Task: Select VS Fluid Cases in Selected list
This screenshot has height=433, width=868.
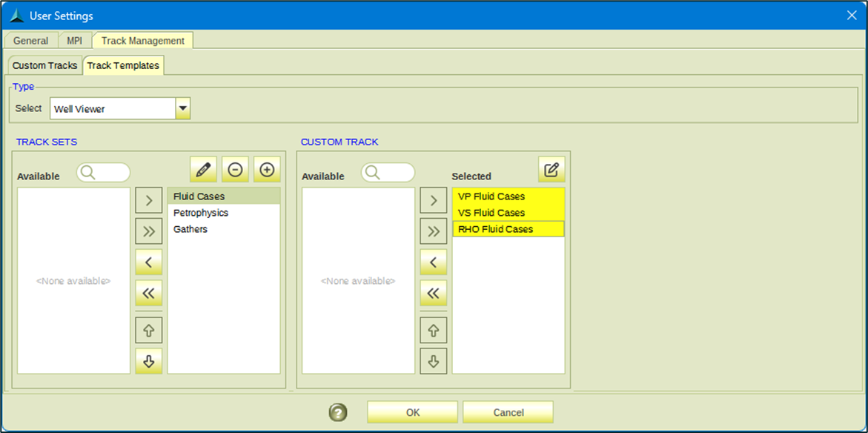Action: tap(491, 213)
